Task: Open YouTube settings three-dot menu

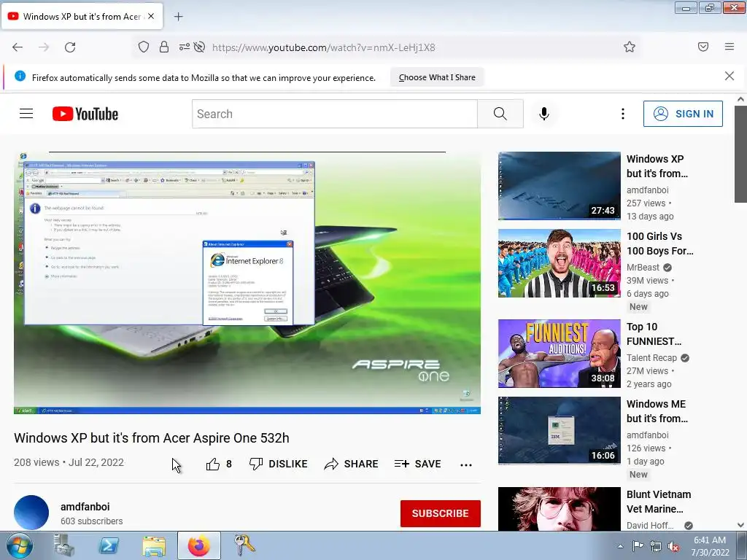Action: 623,114
